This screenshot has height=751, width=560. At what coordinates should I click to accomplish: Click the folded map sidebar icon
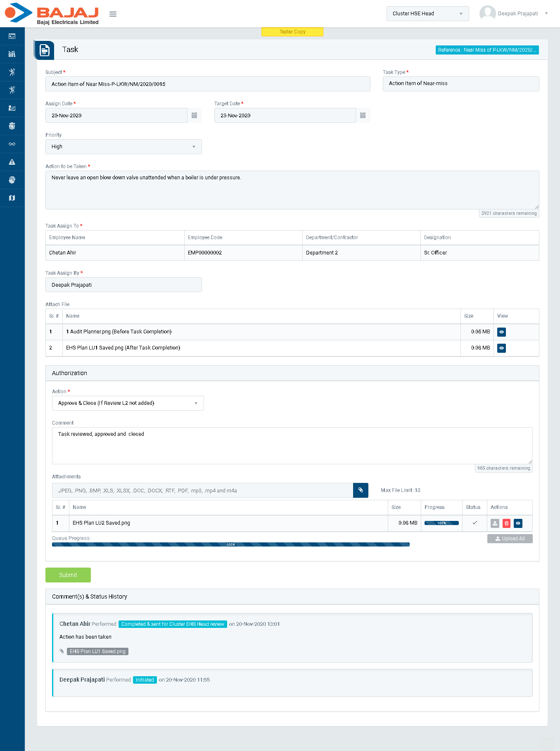[12, 198]
